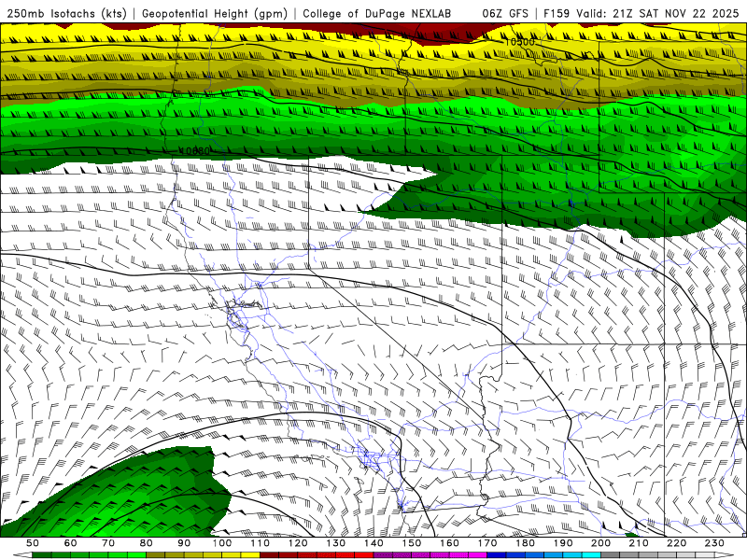Click the 10500 height contour label
Image resolution: width=747 pixels, height=560 pixels.
coord(519,42)
